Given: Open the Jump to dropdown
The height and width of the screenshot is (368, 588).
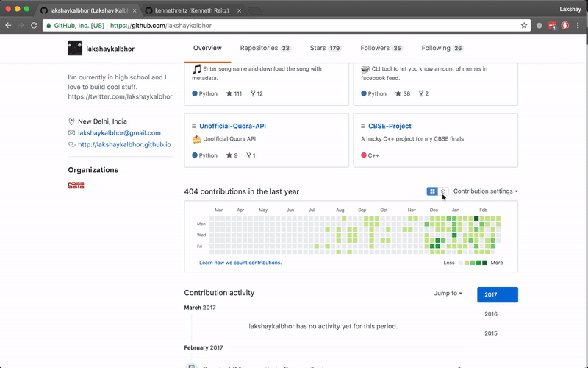Looking at the screenshot, I should tap(448, 293).
